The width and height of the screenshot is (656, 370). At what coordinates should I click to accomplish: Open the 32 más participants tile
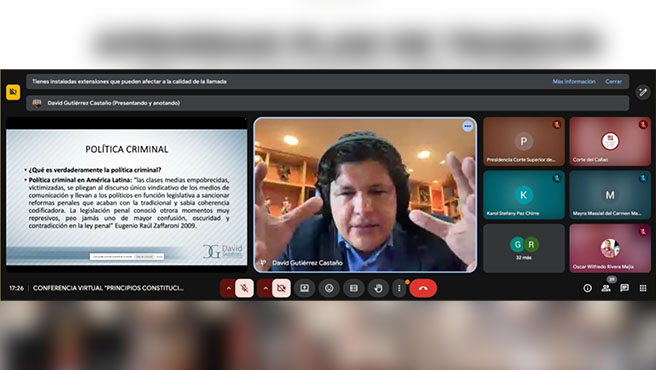coord(524,248)
